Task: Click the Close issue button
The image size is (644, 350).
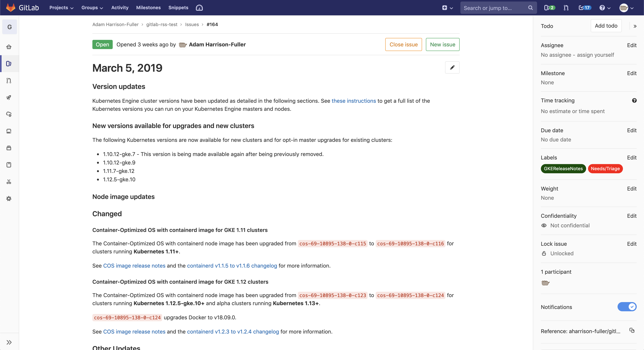Action: click(x=403, y=44)
